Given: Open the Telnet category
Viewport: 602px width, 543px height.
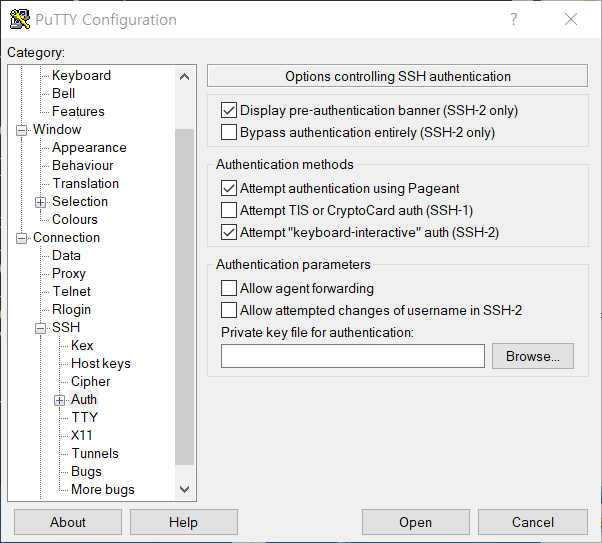Looking at the screenshot, I should [72, 291].
